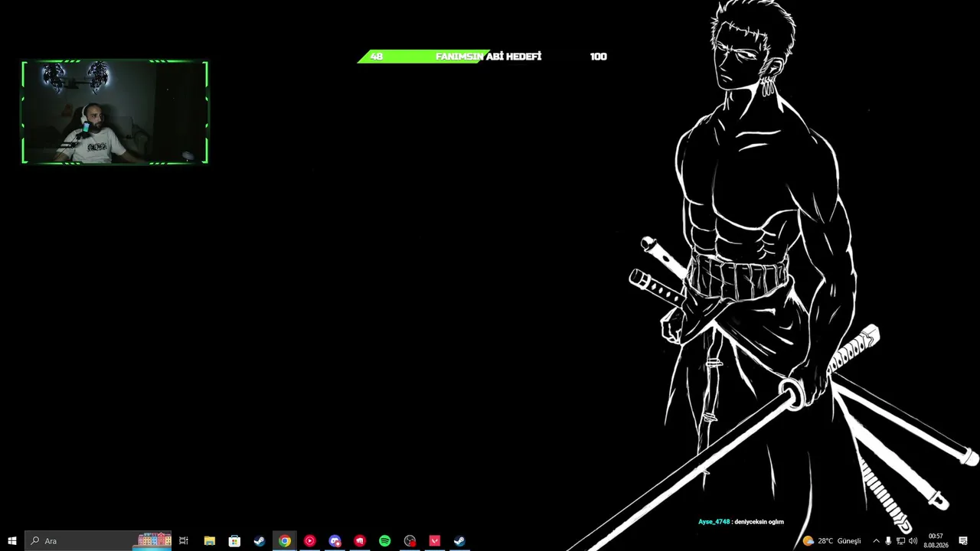Image resolution: width=980 pixels, height=551 pixels.
Task: Switch to Google Chrome on the taskbar
Action: click(285, 541)
